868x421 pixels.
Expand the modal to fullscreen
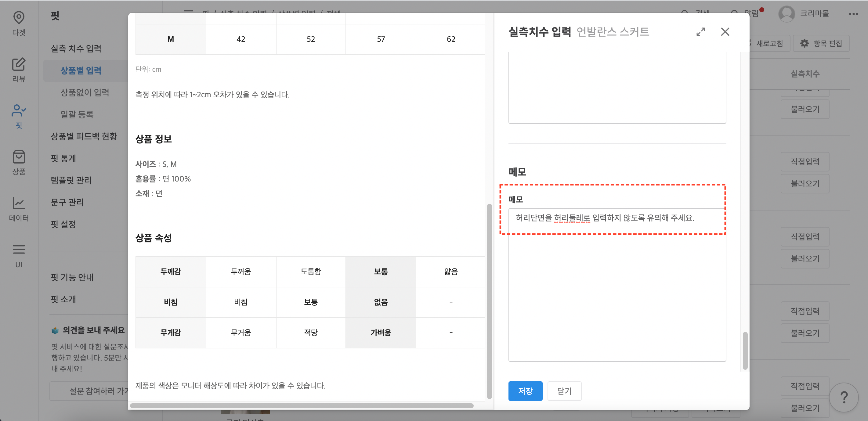click(701, 32)
